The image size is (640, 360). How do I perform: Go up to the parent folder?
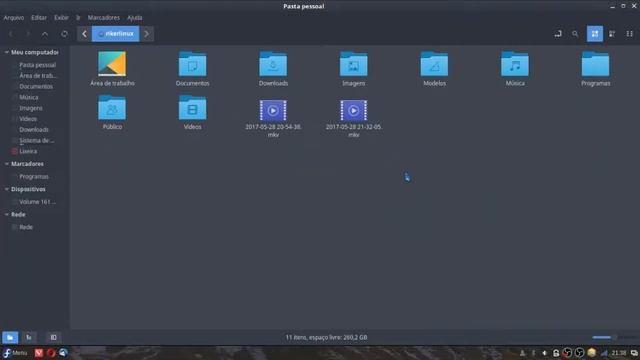[45, 34]
